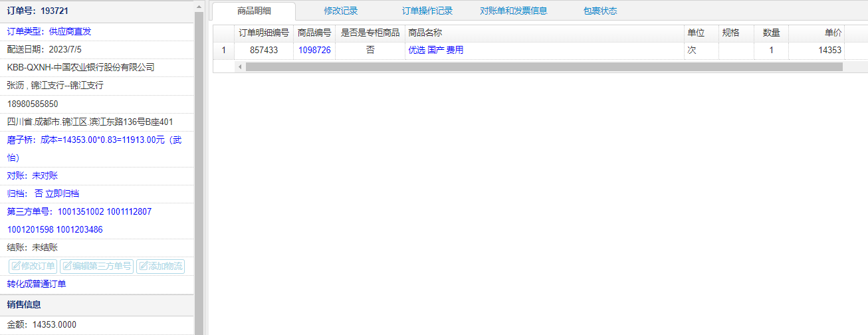Image resolution: width=868 pixels, height=335 pixels.
Task: Click phone number 18980585850
Action: tap(33, 104)
